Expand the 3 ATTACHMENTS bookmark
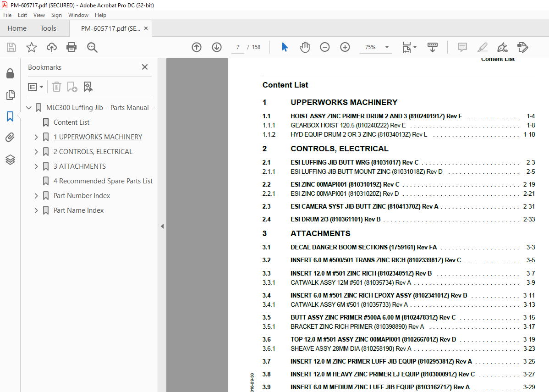This screenshot has height=392, width=549. click(36, 166)
